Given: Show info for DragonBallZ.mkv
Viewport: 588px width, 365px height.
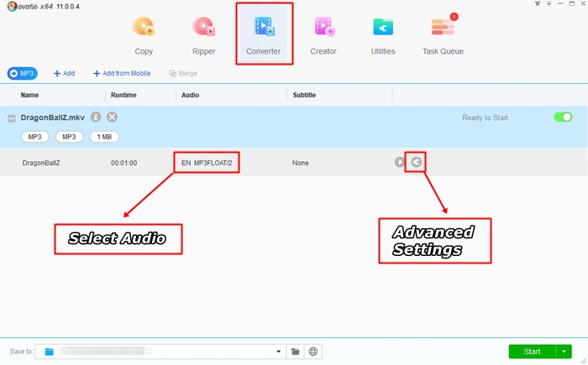Looking at the screenshot, I should tap(96, 117).
